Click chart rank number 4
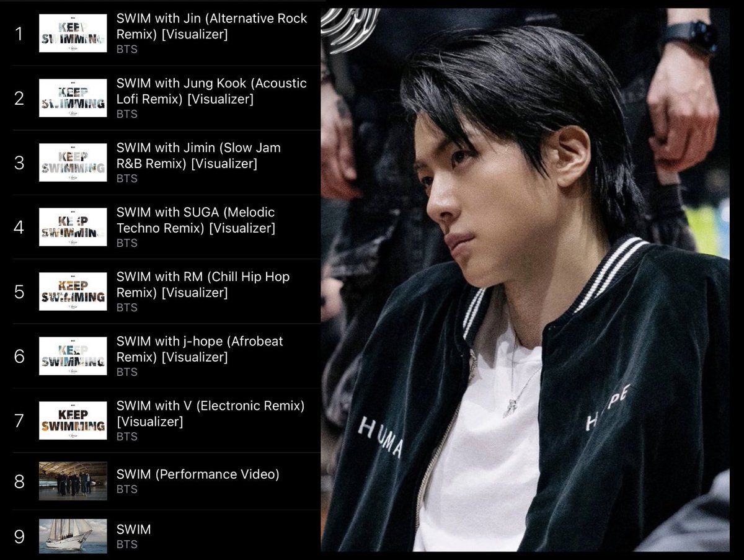This screenshot has height=560, width=744. click(x=19, y=227)
